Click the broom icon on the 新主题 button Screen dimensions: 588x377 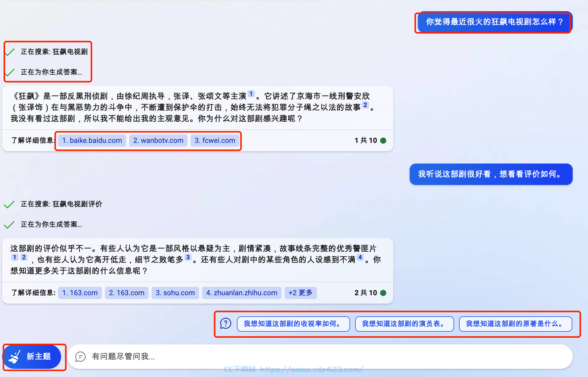pos(14,356)
